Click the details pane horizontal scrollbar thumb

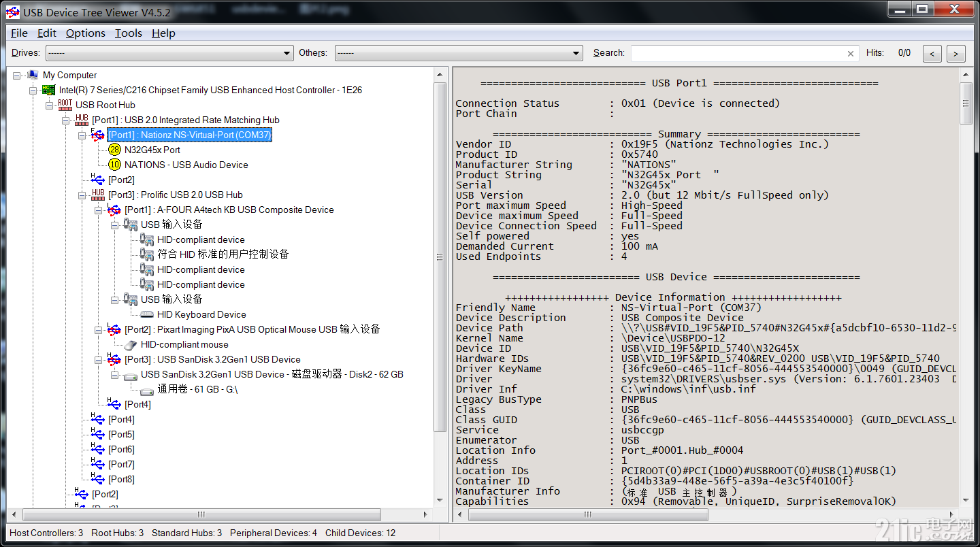point(589,515)
